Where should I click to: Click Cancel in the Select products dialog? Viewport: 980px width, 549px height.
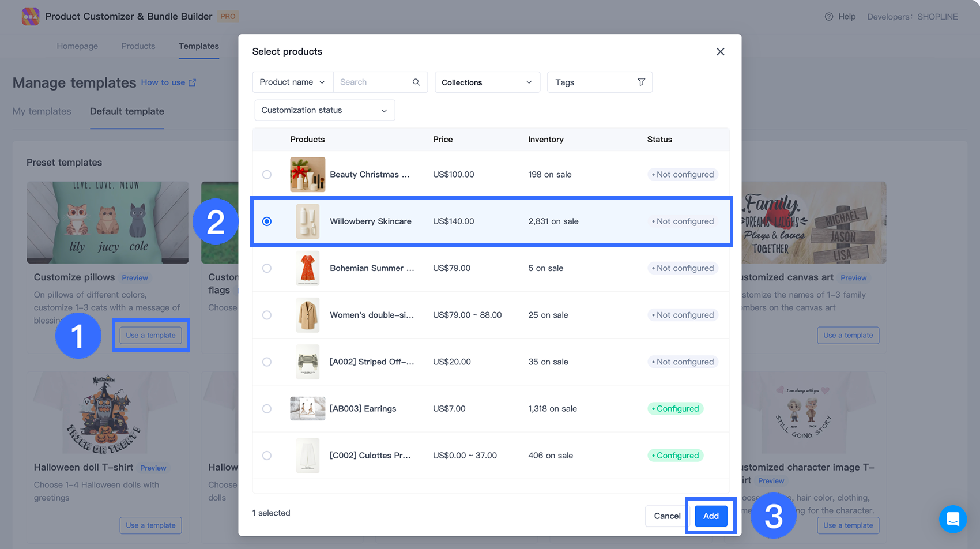click(x=667, y=516)
